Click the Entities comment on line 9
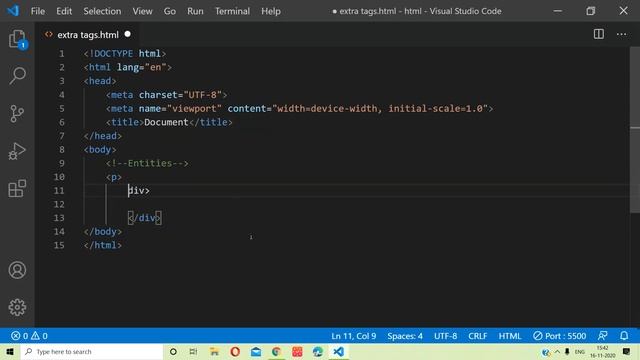 (x=147, y=163)
